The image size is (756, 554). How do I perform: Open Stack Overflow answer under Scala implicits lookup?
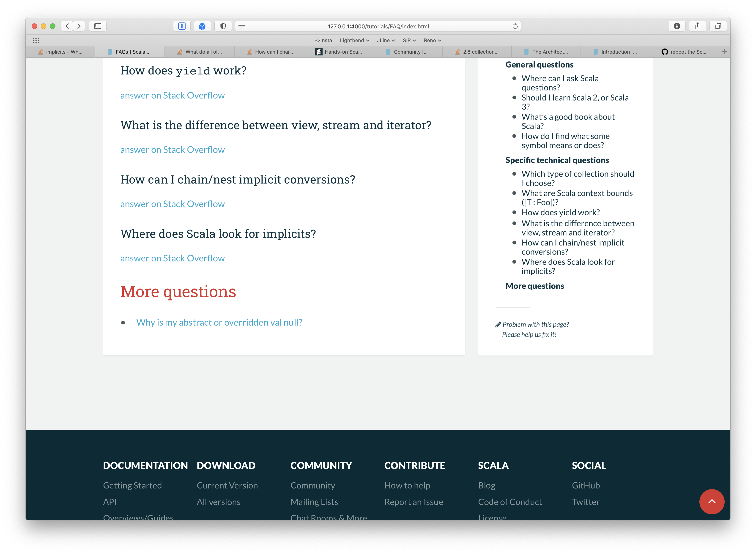click(x=172, y=258)
